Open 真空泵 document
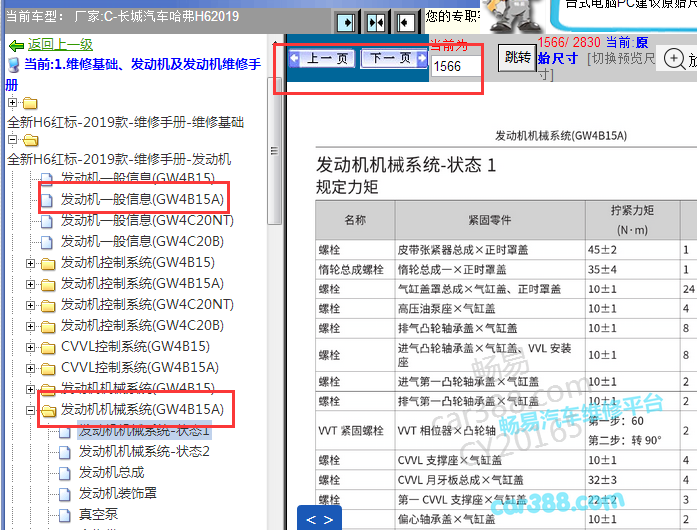Image resolution: width=697 pixels, height=530 pixels. point(98,514)
